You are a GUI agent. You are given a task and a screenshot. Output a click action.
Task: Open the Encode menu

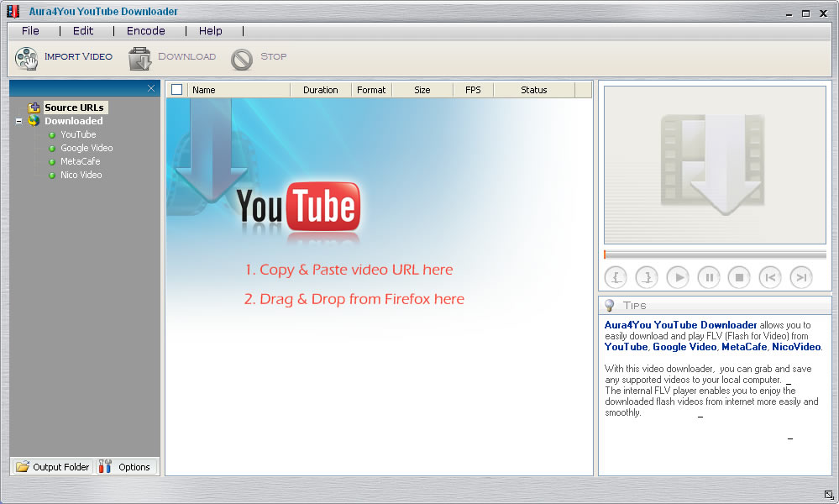tap(145, 31)
